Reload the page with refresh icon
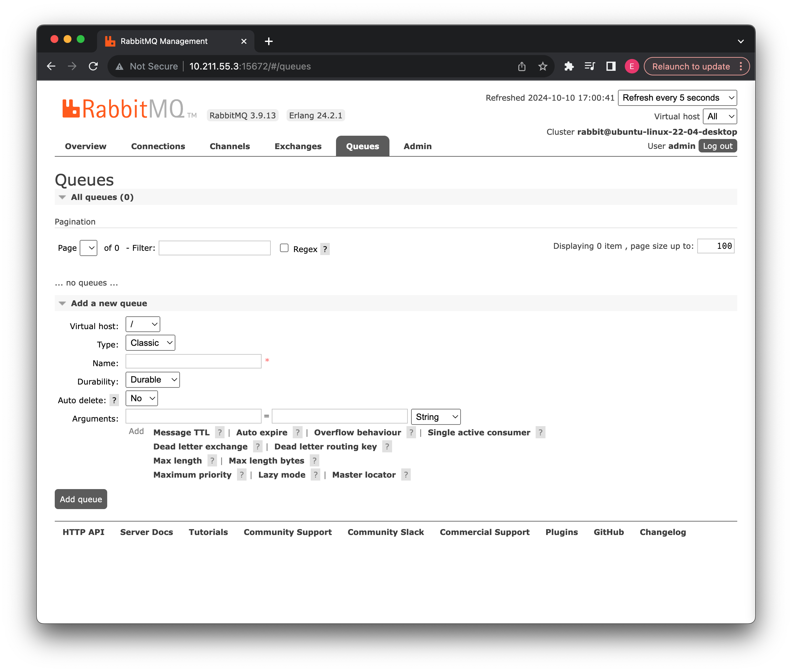Image resolution: width=792 pixels, height=672 pixels. (x=93, y=66)
